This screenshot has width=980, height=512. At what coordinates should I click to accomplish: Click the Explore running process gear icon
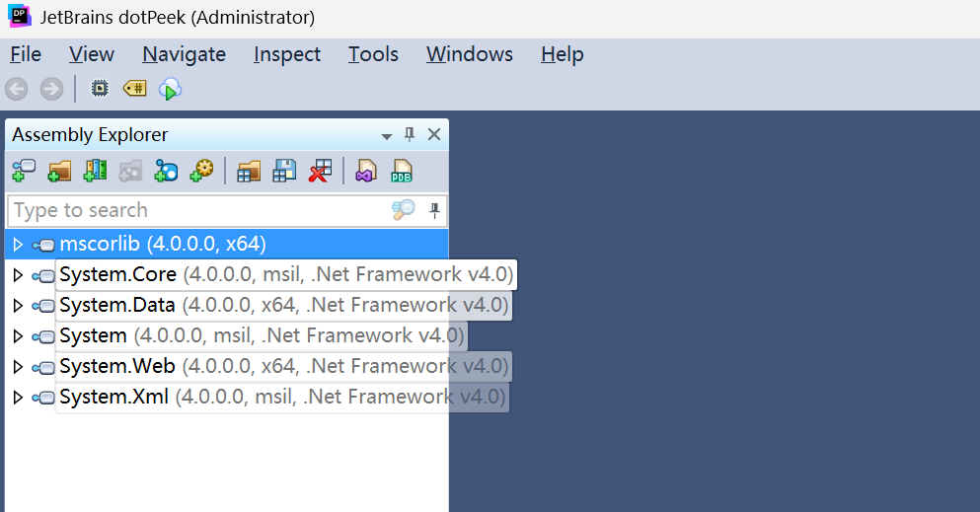pos(201,171)
